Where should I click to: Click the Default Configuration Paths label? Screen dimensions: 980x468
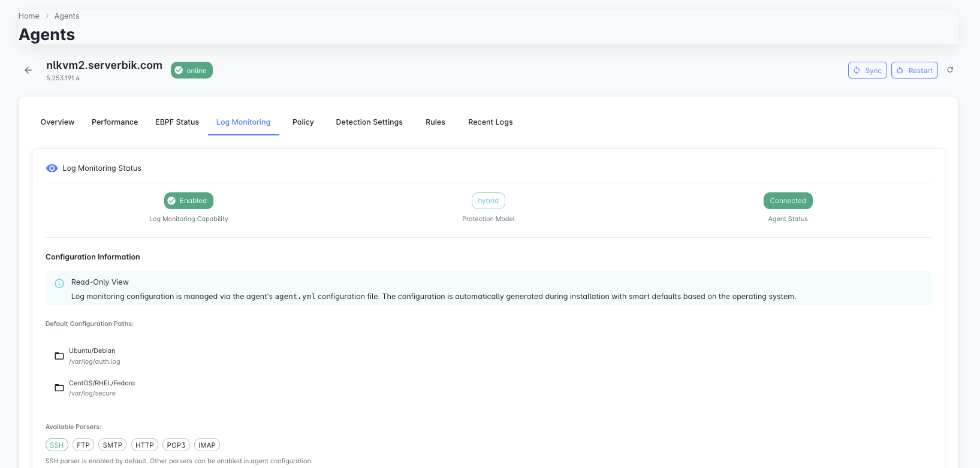[89, 324]
